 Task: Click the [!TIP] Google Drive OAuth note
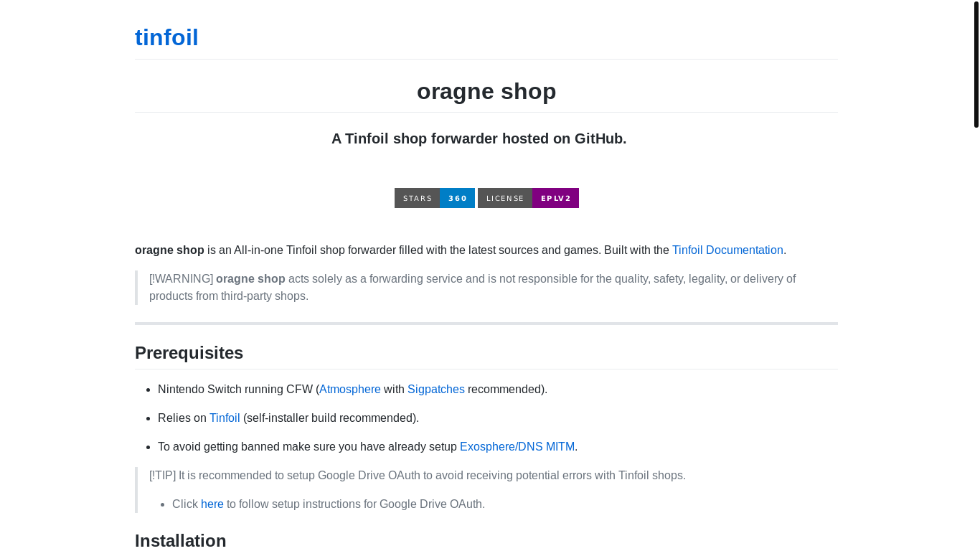point(418,475)
